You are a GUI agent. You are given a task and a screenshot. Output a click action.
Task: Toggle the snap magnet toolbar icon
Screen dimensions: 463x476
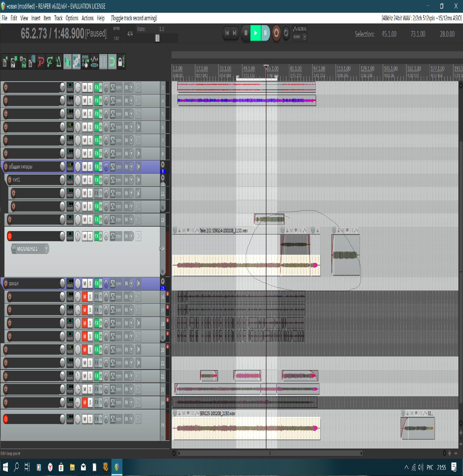[x=112, y=62]
